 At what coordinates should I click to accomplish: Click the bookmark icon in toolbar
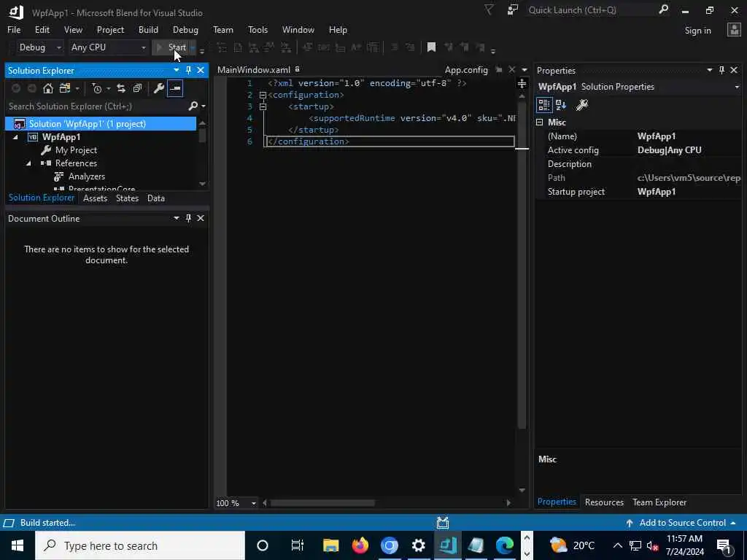(431, 47)
